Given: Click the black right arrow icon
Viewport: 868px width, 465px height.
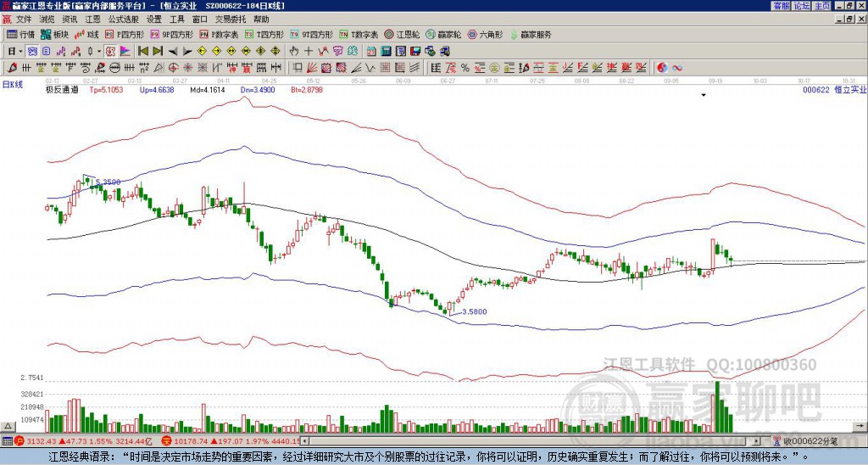Looking at the screenshot, I should pos(187,51).
